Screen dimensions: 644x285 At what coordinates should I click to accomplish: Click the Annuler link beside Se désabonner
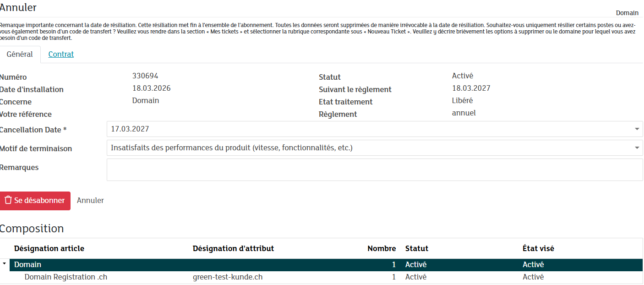click(90, 200)
